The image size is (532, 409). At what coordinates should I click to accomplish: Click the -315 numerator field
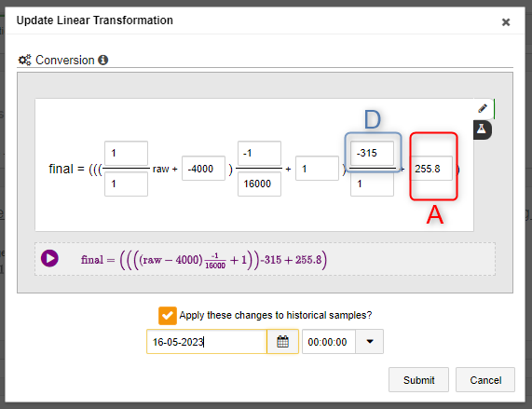pos(372,153)
